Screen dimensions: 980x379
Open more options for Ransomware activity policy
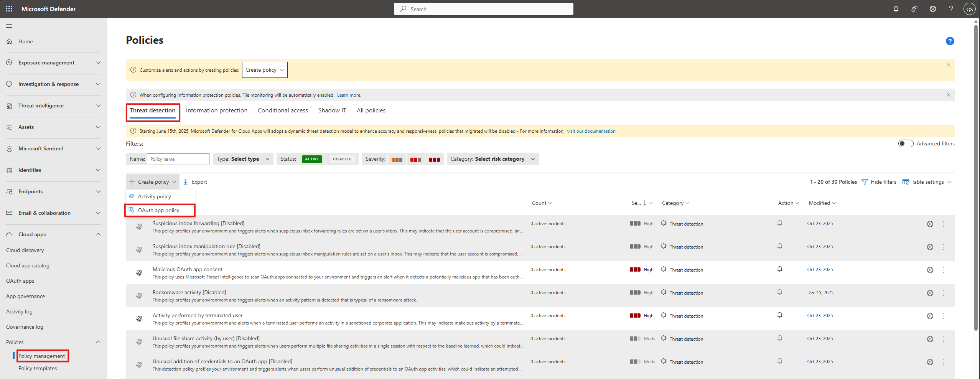[943, 293]
